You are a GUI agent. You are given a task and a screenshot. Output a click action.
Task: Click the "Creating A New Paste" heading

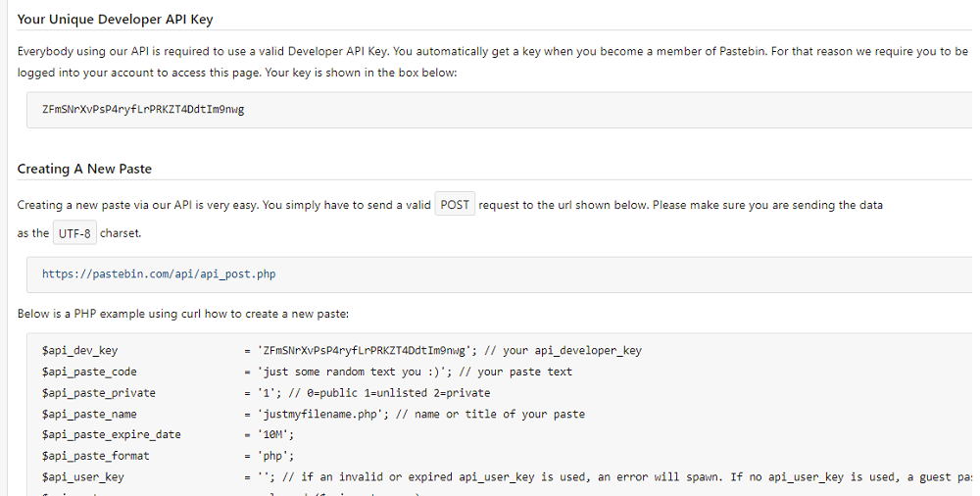click(84, 169)
